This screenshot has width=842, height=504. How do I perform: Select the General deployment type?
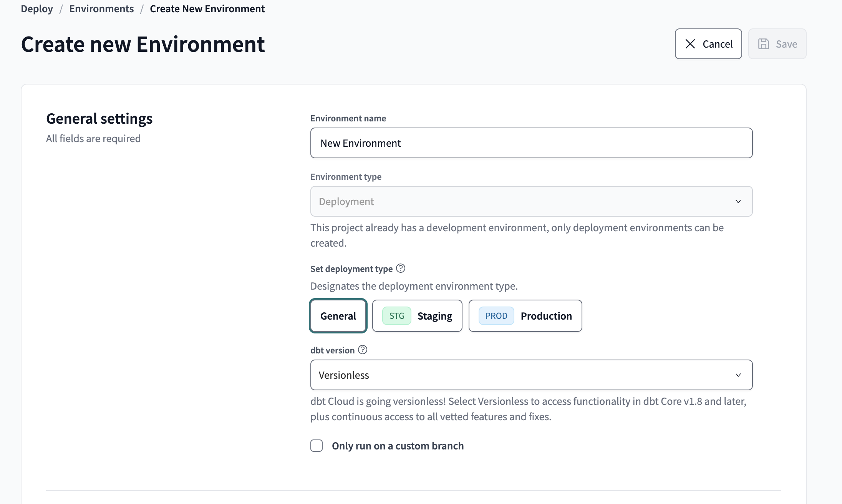click(x=338, y=316)
